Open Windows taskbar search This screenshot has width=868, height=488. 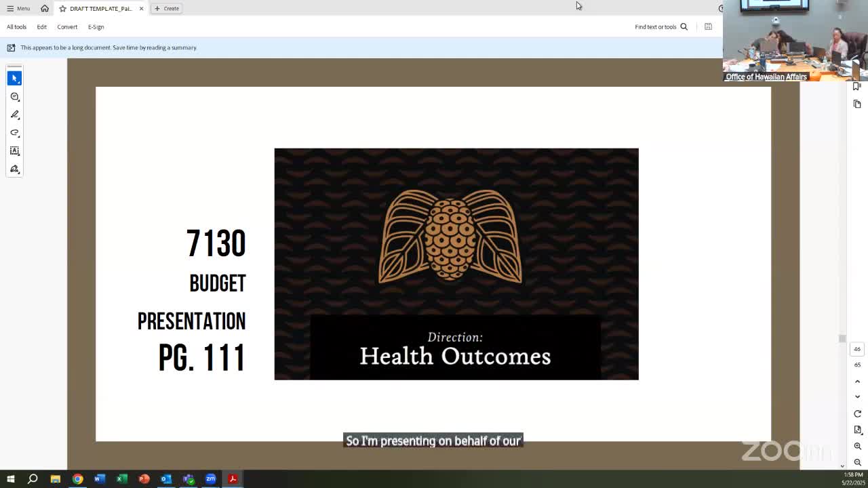coord(33,479)
